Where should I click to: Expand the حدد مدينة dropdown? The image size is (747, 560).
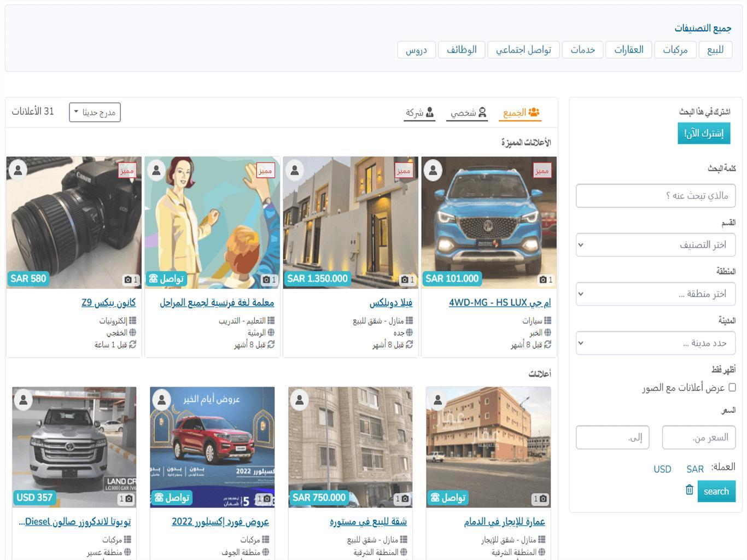point(656,343)
